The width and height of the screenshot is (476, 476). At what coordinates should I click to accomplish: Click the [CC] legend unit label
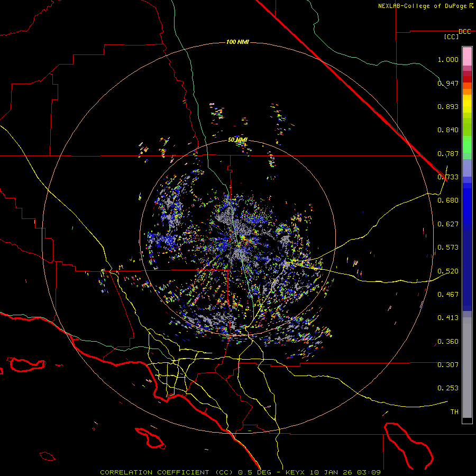(x=452, y=36)
